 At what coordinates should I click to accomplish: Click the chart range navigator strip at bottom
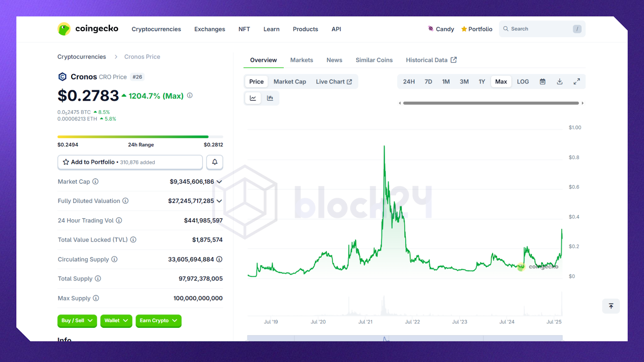click(405, 338)
